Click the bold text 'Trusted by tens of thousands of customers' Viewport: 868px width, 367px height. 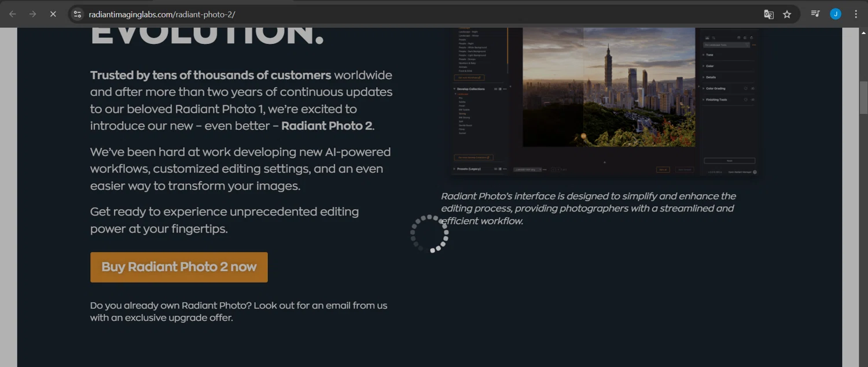[211, 75]
